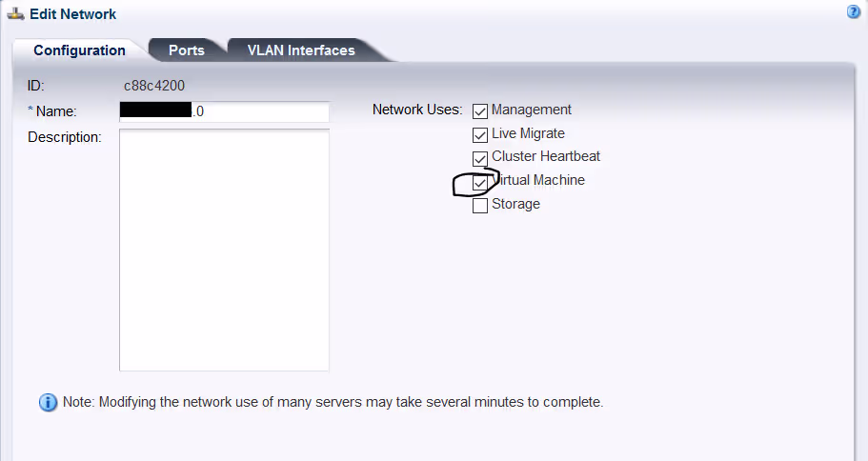
Task: Click the ID value c88c4200
Action: point(154,86)
